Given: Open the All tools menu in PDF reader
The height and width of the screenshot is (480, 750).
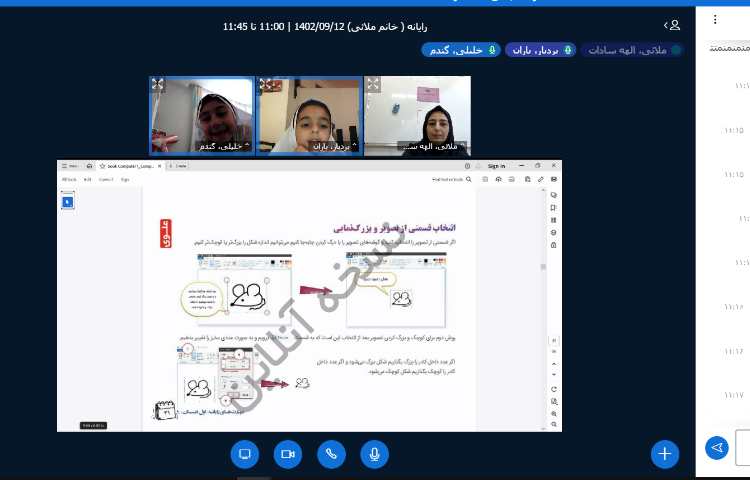Looking at the screenshot, I should [69, 179].
